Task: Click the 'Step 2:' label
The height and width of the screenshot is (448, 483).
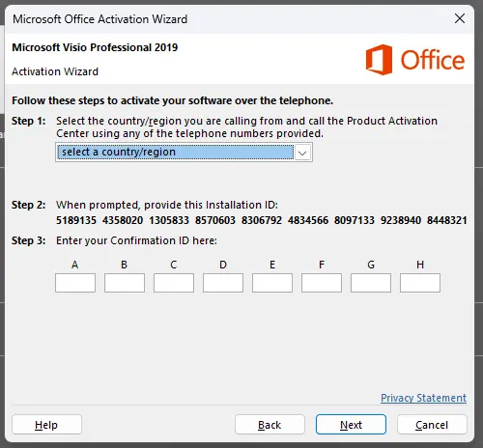Action: [29, 205]
